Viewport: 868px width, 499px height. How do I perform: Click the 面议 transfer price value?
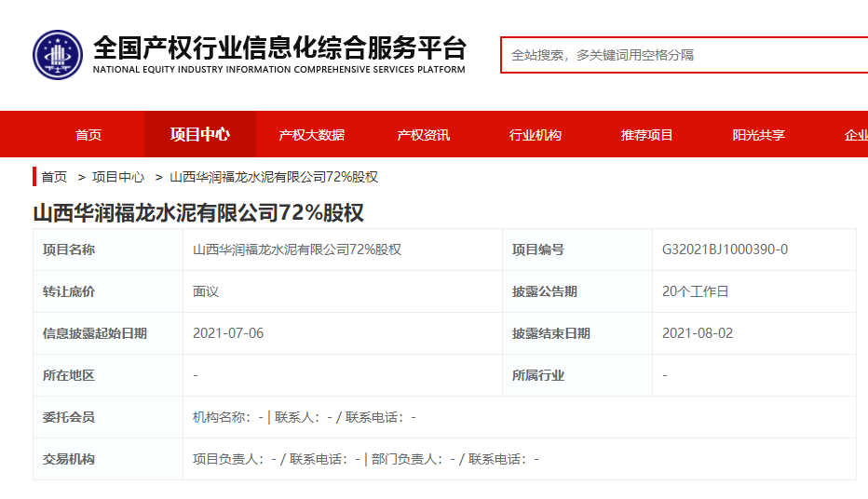point(206,291)
